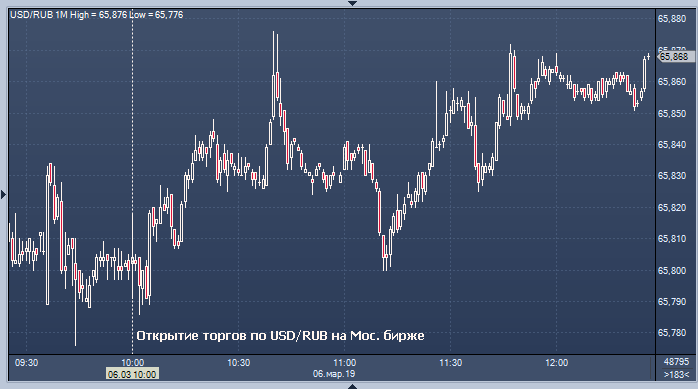Click the 65,790 price axis label

(x=672, y=302)
